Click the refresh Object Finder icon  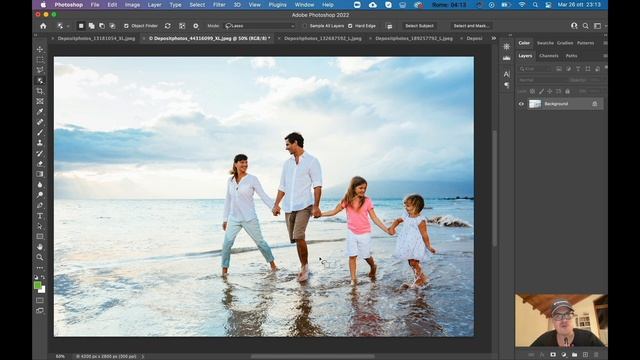click(x=167, y=26)
